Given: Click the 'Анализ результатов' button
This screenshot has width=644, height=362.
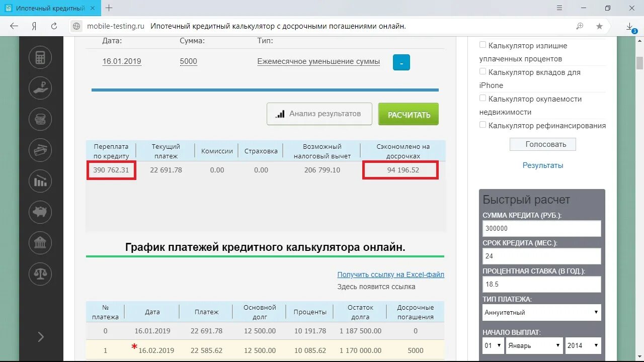Looking at the screenshot, I should pos(319,114).
